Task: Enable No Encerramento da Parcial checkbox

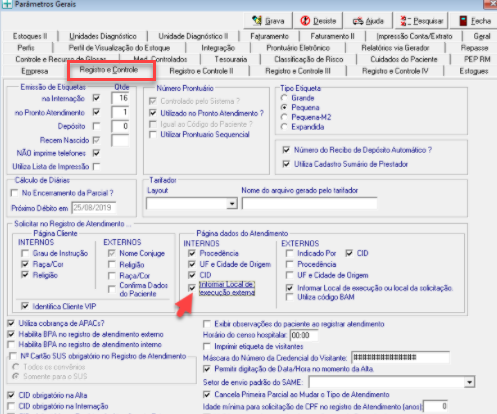Action: click(x=14, y=193)
